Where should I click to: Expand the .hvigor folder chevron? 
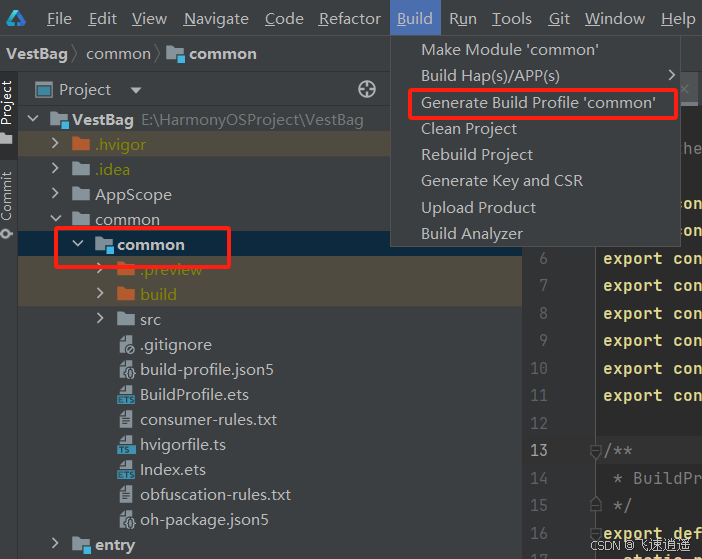[55, 143]
